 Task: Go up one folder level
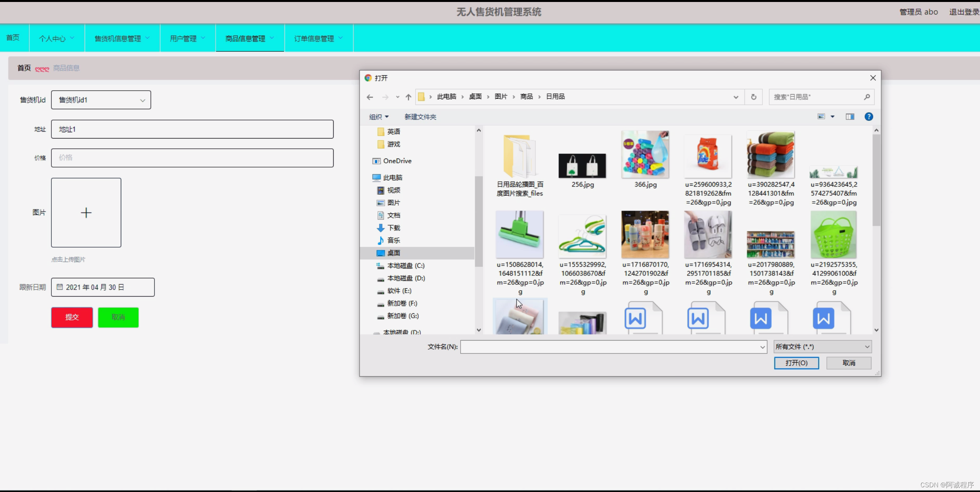coord(408,97)
